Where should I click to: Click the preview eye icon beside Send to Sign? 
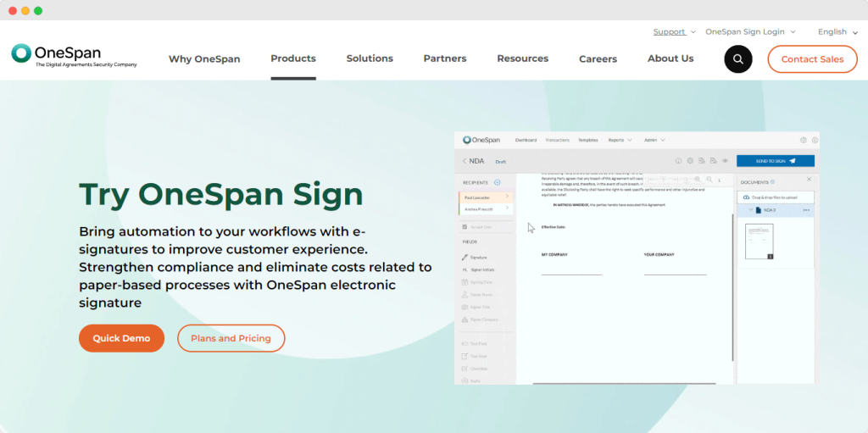pyautogui.click(x=725, y=161)
